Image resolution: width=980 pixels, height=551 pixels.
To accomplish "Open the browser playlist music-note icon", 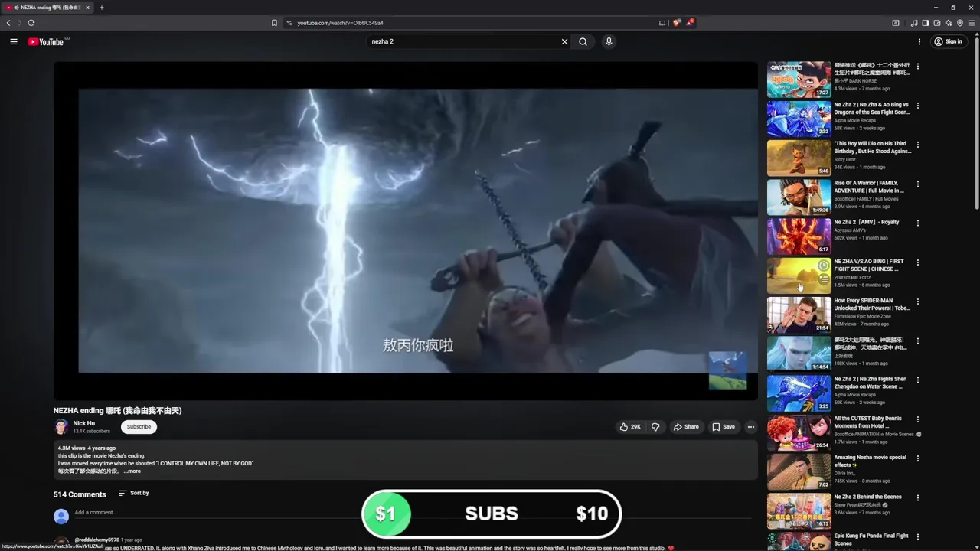I will [914, 23].
